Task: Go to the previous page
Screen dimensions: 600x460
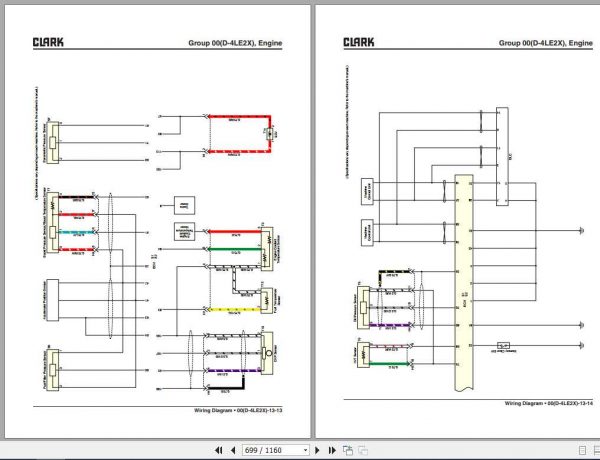Action: coord(233,450)
